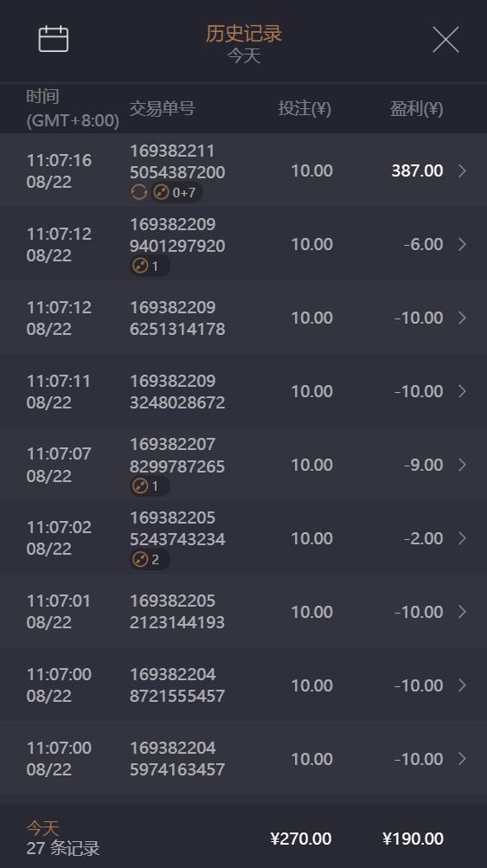Close the history records panel

point(445,39)
